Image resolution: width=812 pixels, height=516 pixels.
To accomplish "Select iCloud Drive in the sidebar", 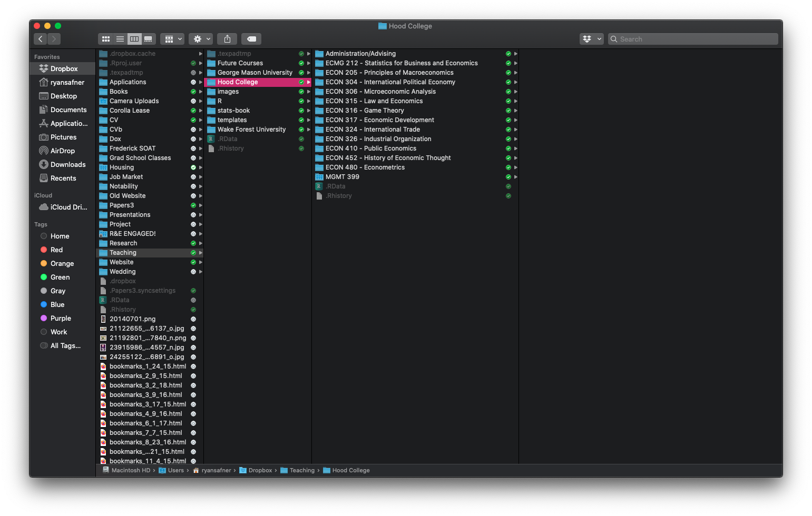I will (x=69, y=207).
